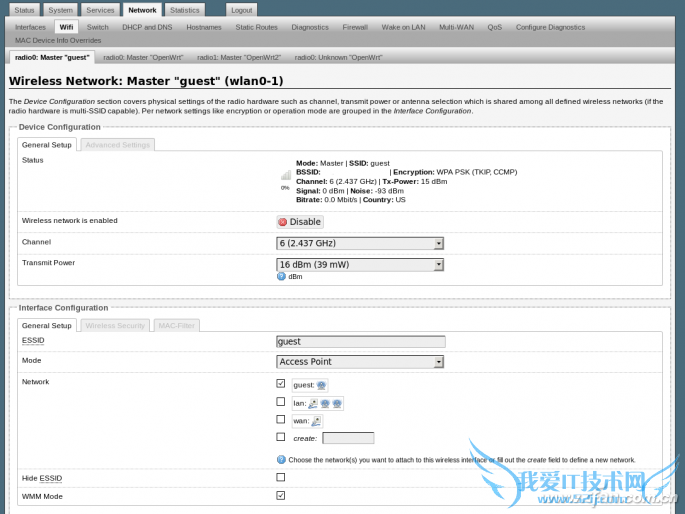The image size is (685, 514).
Task: Open the MAC-Filter tab
Action: coord(176,326)
